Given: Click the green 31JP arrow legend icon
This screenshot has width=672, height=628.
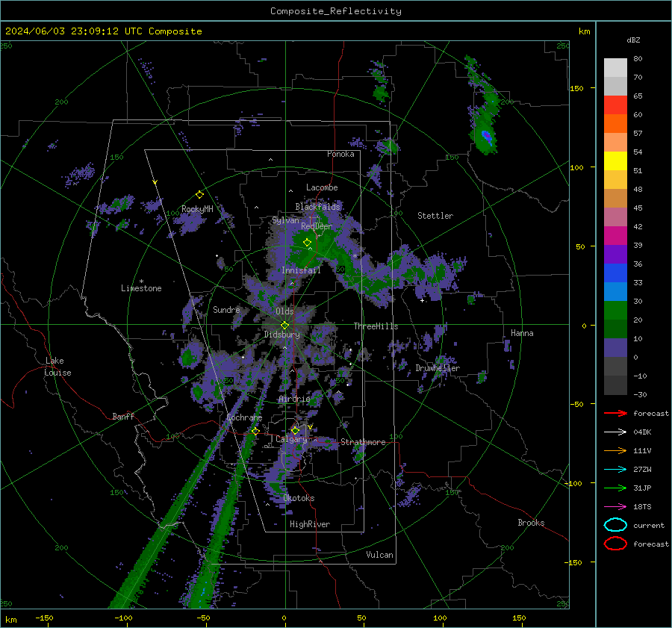Looking at the screenshot, I should click(x=615, y=488).
